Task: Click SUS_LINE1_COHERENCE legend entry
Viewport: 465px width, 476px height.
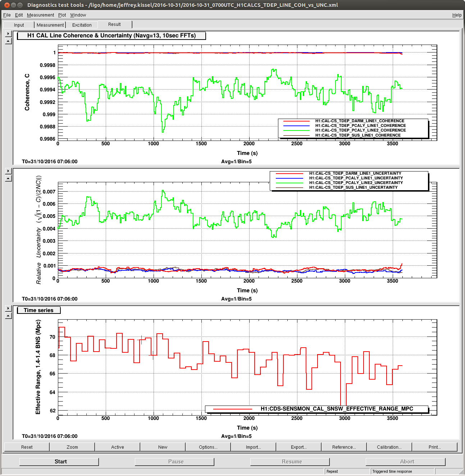Action: [x=358, y=135]
